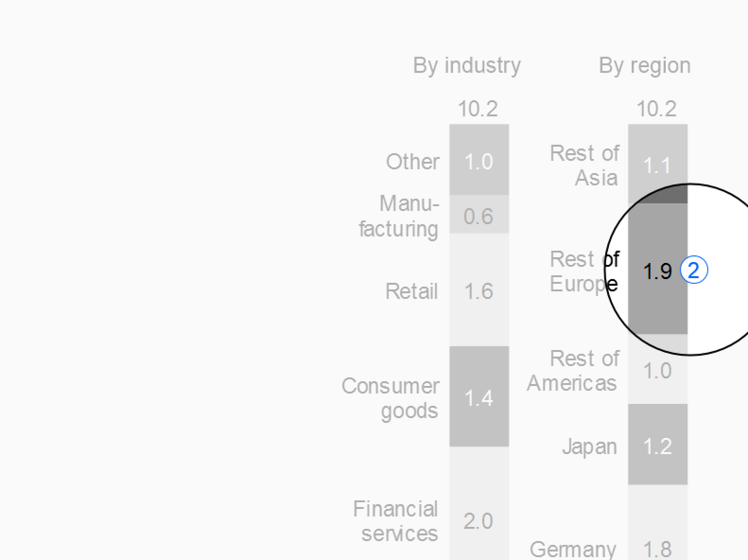748x560 pixels.
Task: Click the Retail 1.6 bar segment
Action: point(479,289)
